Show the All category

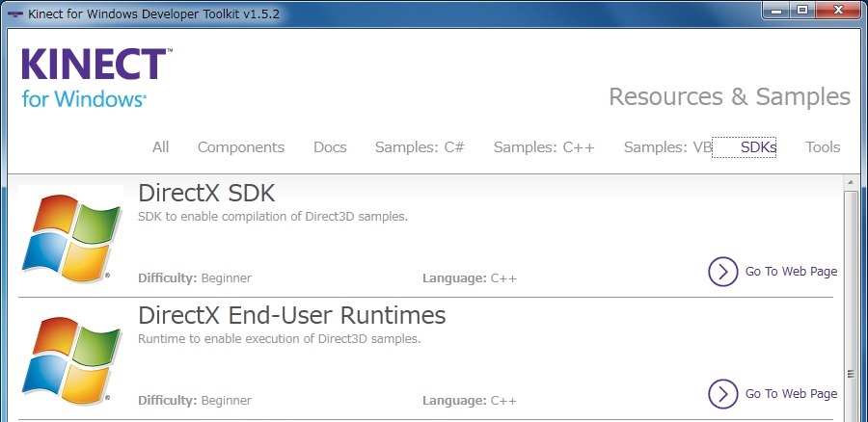(160, 147)
